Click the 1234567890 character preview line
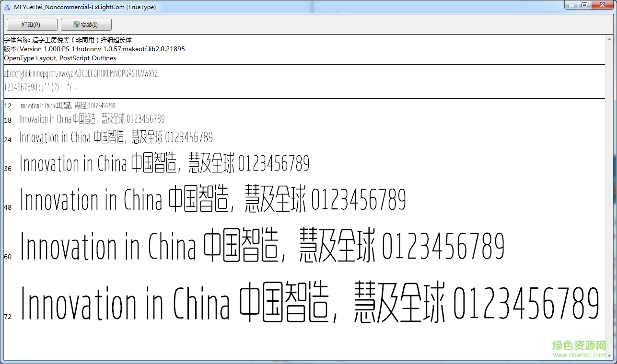Image resolution: width=617 pixels, height=364 pixels. coord(40,87)
